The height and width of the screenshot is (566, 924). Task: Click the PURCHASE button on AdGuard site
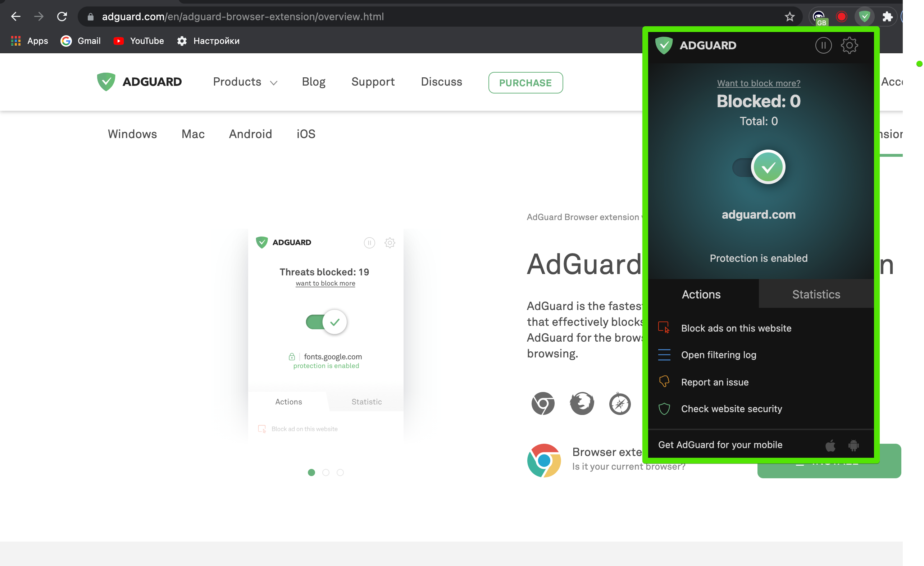pyautogui.click(x=525, y=82)
